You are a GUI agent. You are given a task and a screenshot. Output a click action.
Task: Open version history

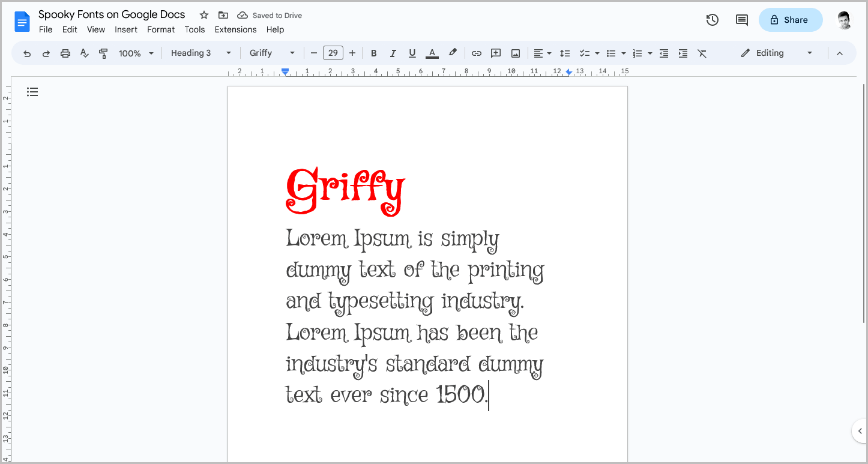[712, 20]
